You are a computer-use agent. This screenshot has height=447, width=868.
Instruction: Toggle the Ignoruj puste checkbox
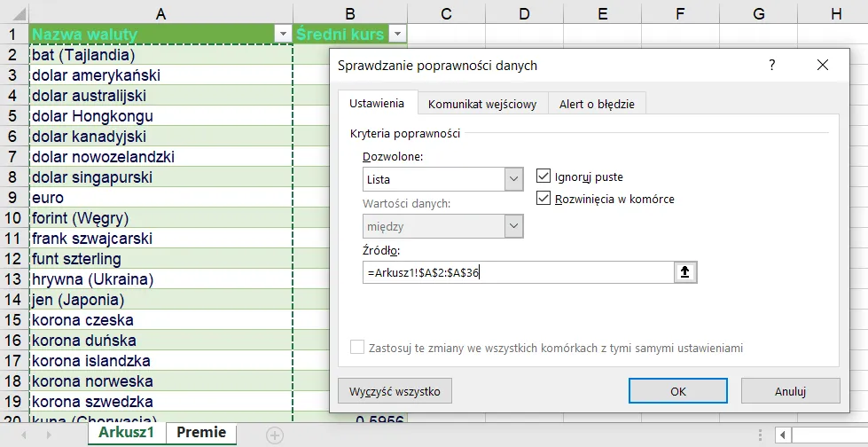point(543,177)
